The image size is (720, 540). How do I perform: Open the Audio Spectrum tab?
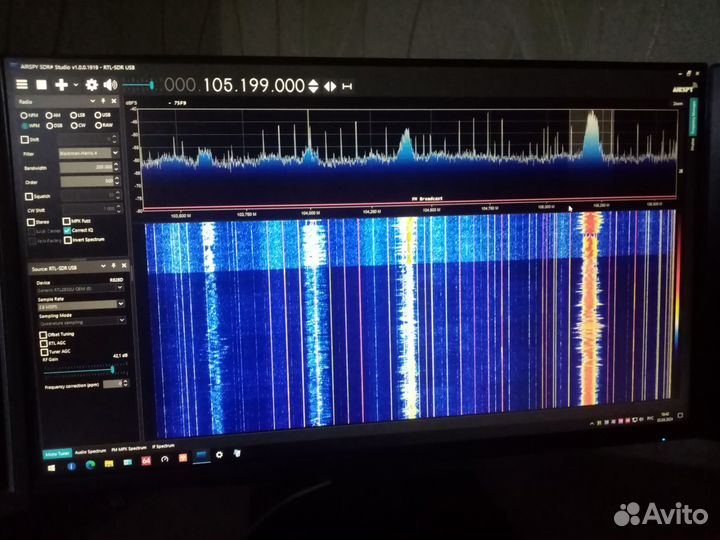(90, 451)
